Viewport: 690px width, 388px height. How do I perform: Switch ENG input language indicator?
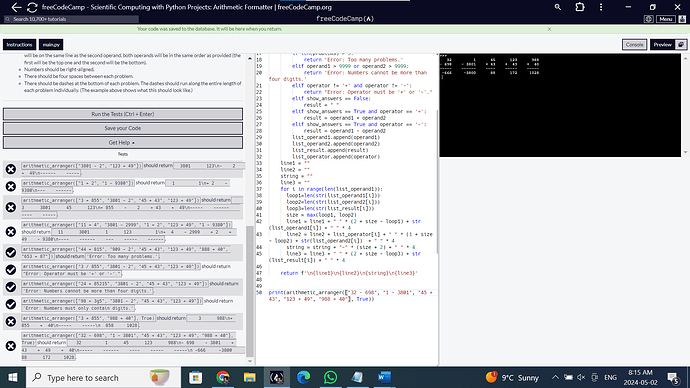click(x=610, y=377)
